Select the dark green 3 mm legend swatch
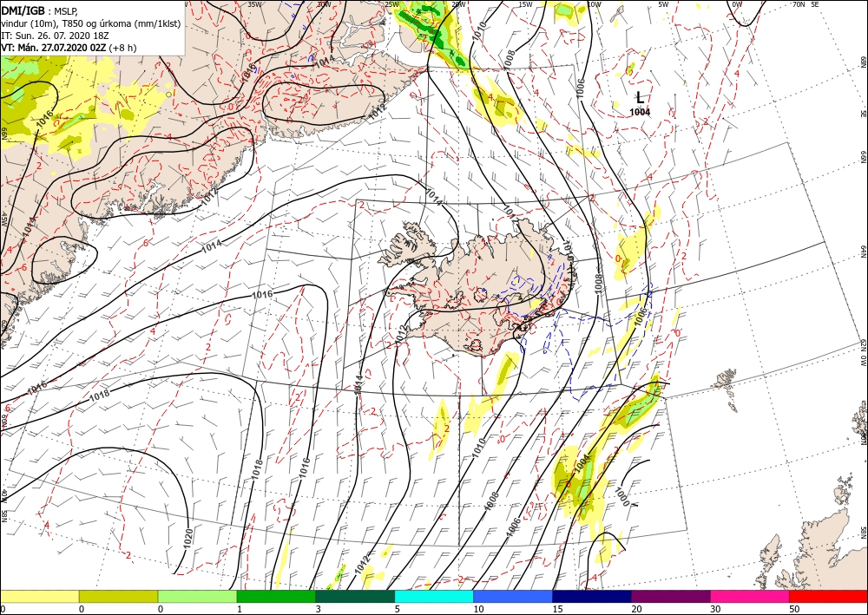868x615 pixels. coord(355,596)
